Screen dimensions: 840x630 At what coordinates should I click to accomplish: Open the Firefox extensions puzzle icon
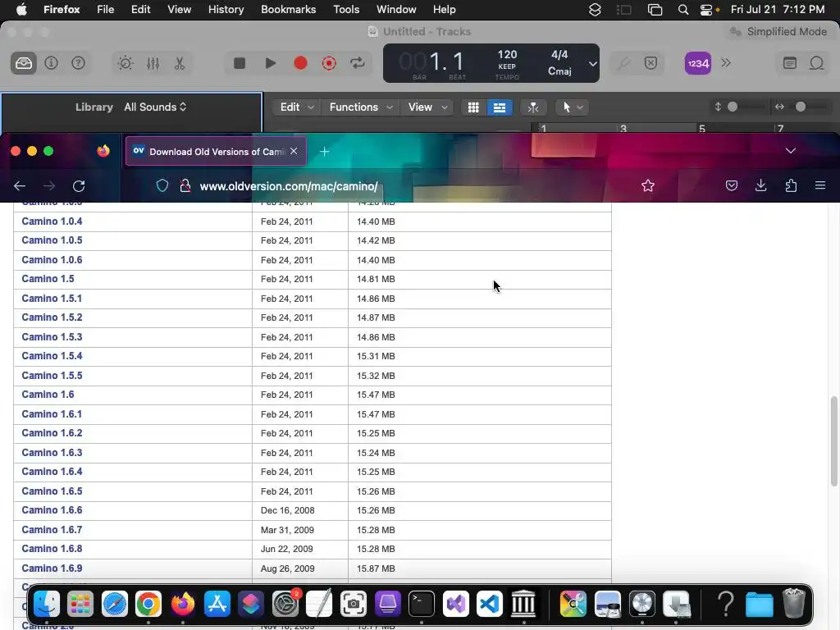point(791,185)
